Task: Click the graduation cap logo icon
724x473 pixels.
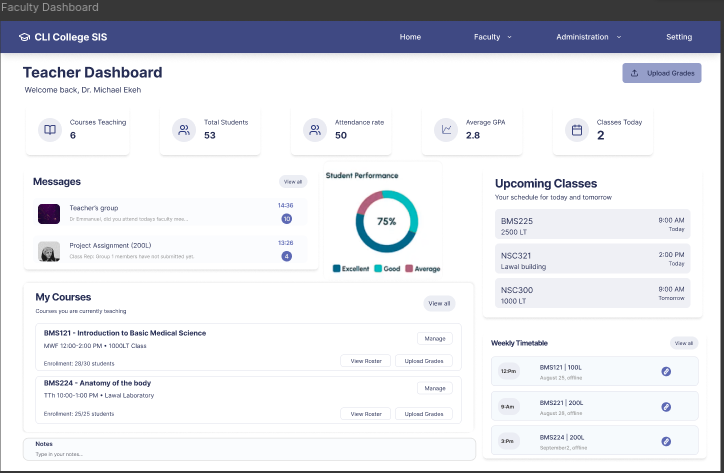Action: (24, 37)
